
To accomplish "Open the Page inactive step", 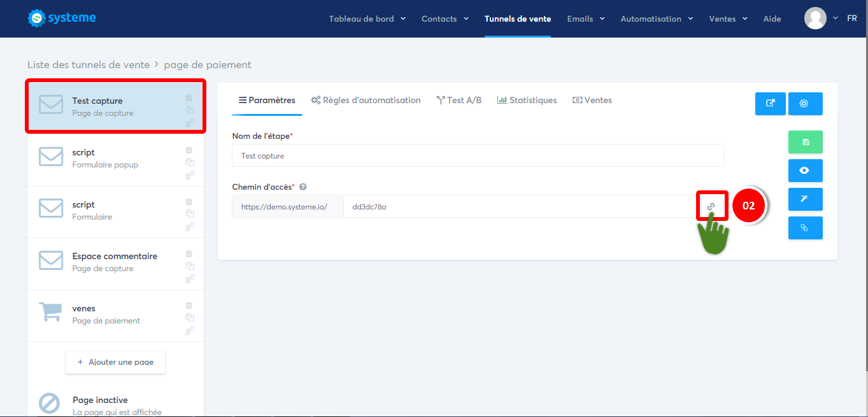I will tap(115, 404).
